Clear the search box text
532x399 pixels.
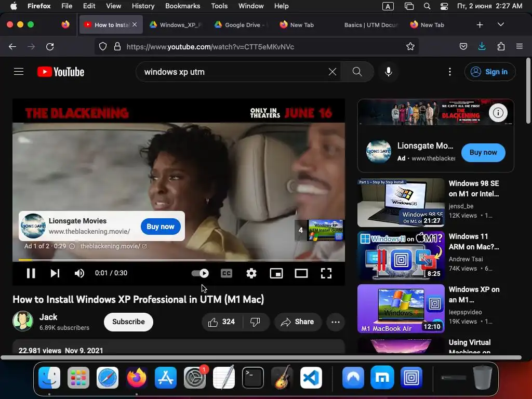pyautogui.click(x=332, y=72)
